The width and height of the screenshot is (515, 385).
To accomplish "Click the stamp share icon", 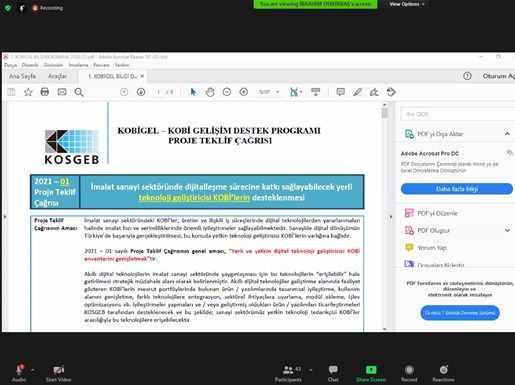I will [391, 92].
